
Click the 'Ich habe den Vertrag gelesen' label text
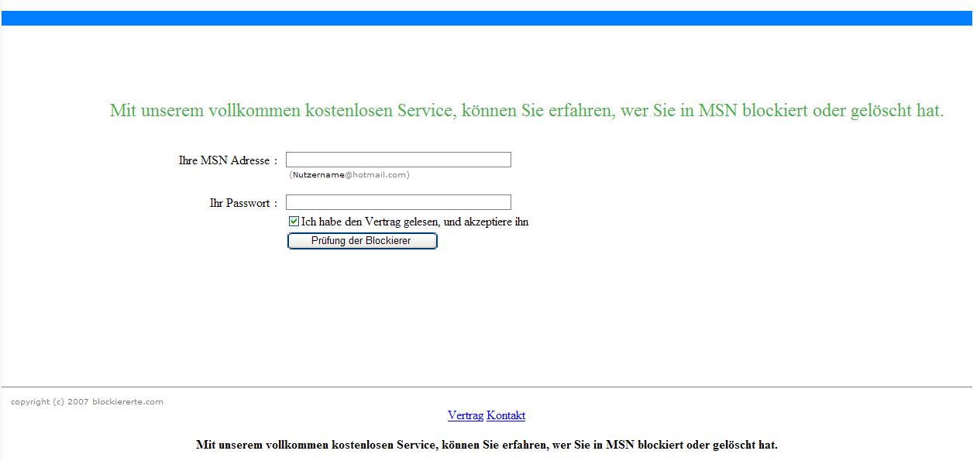tap(414, 222)
